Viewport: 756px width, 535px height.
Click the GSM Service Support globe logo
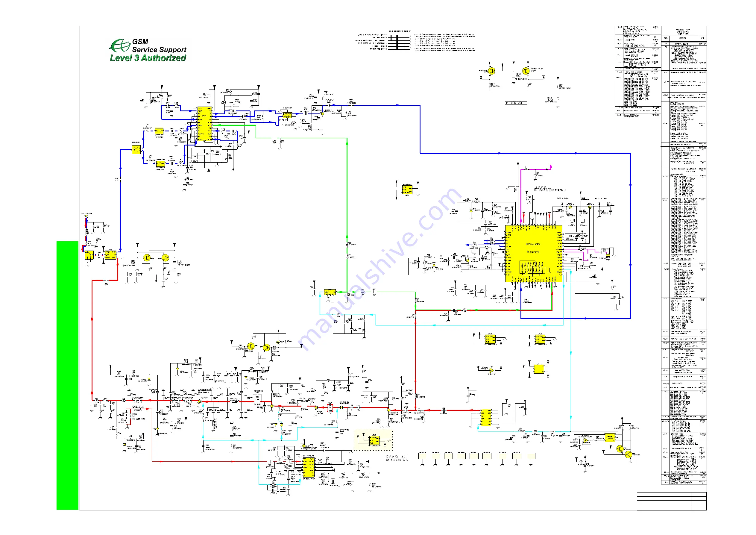coord(120,46)
